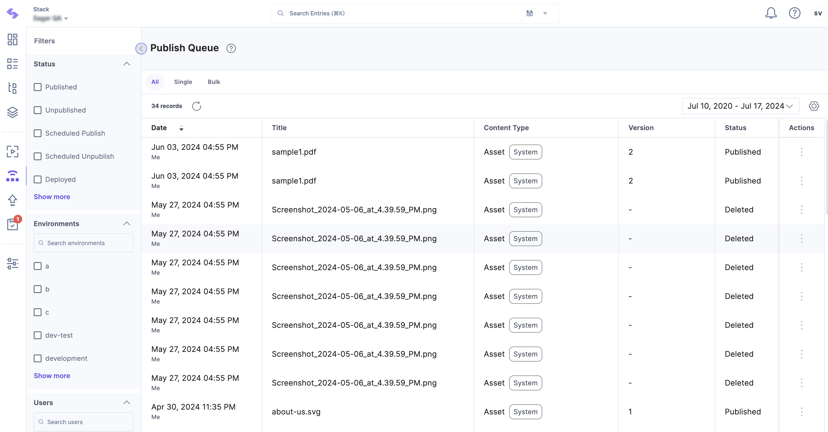Viewport: 828px width, 432px height.
Task: Focus the Search environments field
Action: click(83, 243)
